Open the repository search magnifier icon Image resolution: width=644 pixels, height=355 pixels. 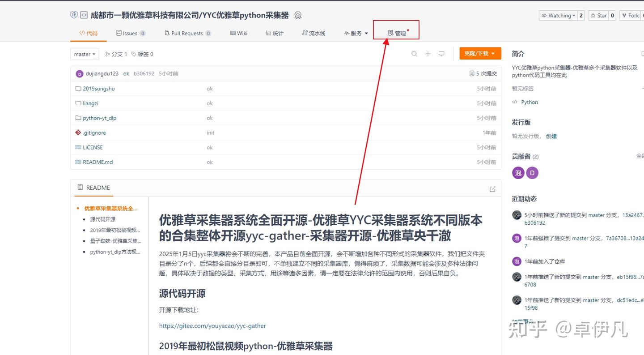[414, 53]
